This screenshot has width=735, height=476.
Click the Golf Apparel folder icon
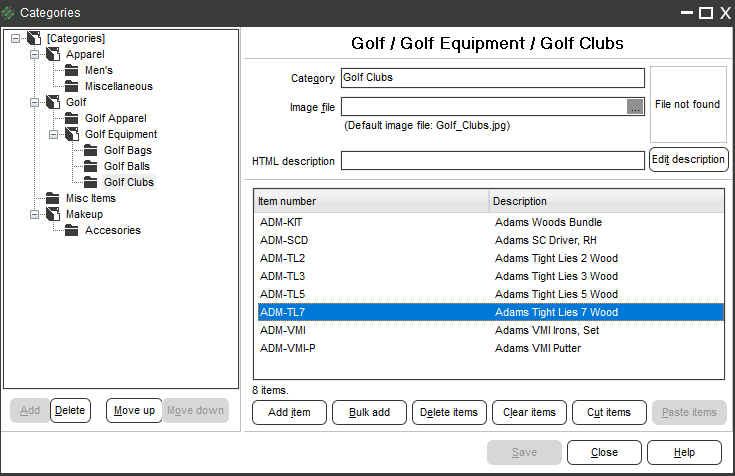[x=72, y=118]
